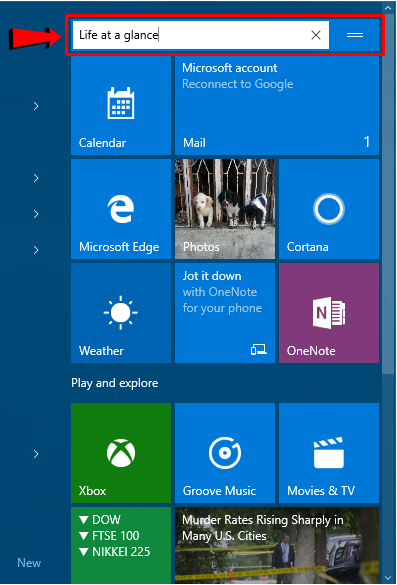Open the Money tile with DOW listing

121,545
